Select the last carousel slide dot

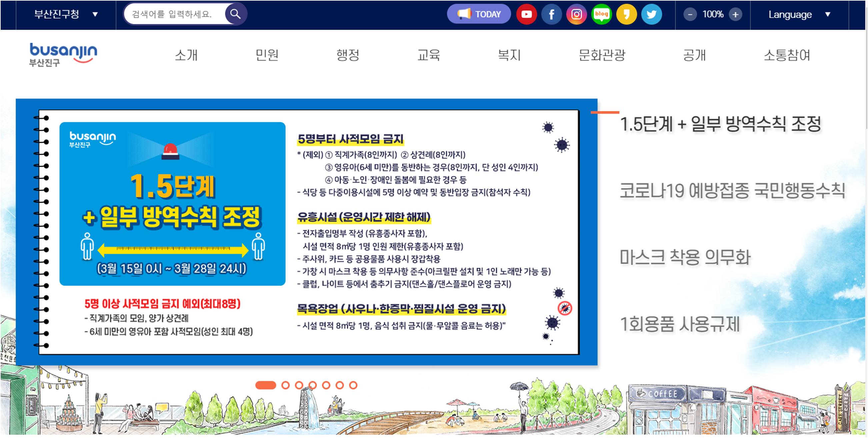point(353,385)
